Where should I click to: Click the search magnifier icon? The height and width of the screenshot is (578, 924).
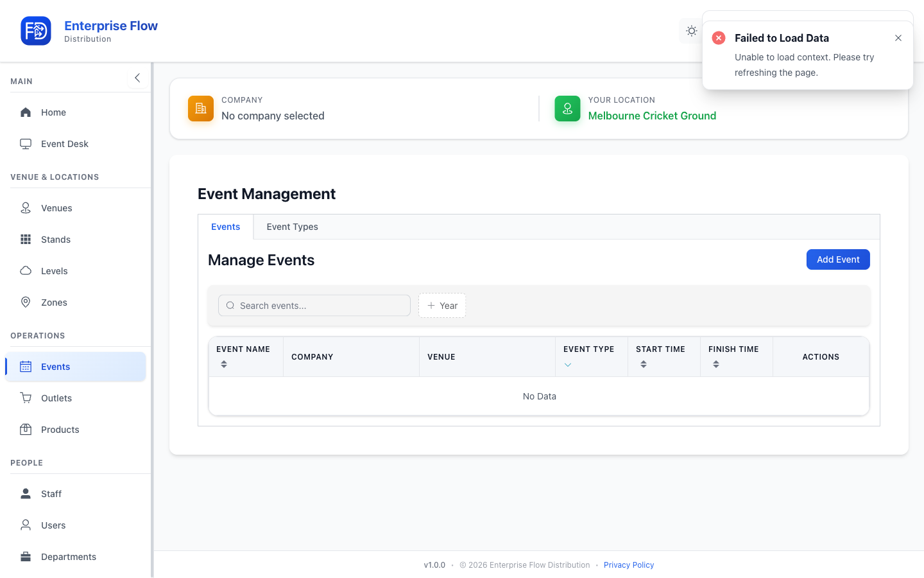coord(230,306)
